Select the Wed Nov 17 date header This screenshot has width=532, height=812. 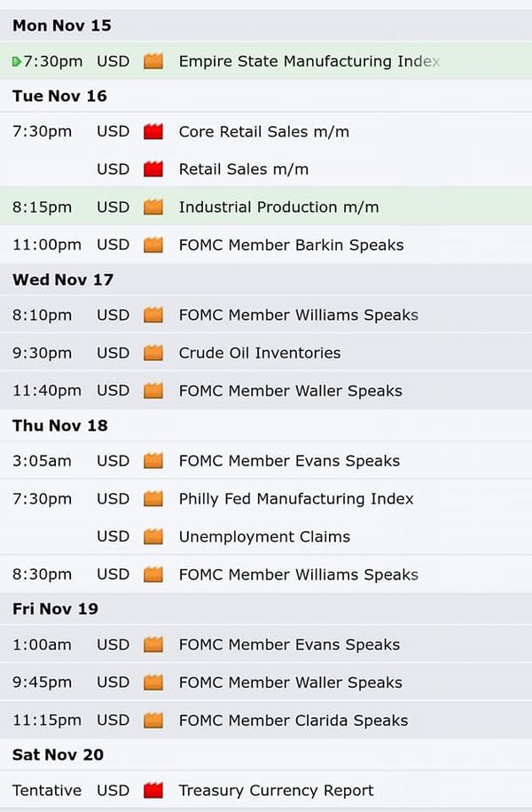266,279
